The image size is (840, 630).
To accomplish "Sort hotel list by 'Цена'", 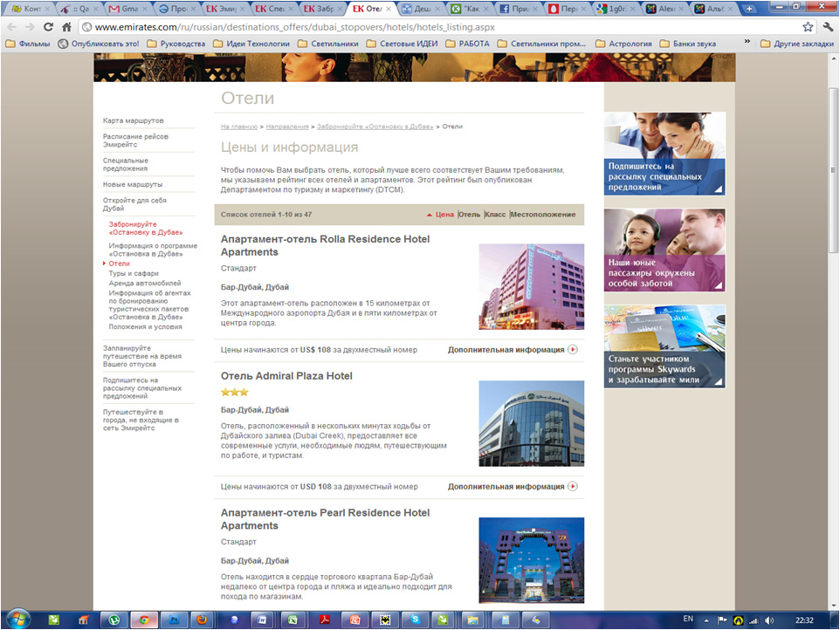I will pos(444,215).
